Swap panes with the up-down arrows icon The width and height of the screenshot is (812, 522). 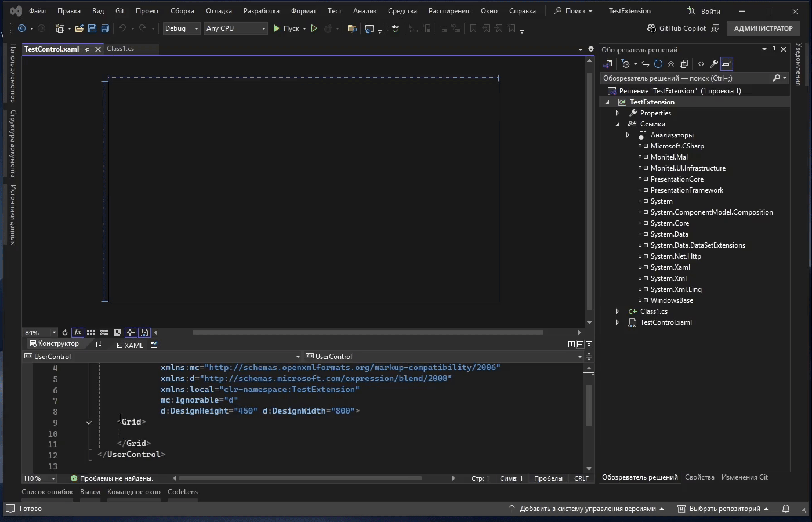(98, 344)
